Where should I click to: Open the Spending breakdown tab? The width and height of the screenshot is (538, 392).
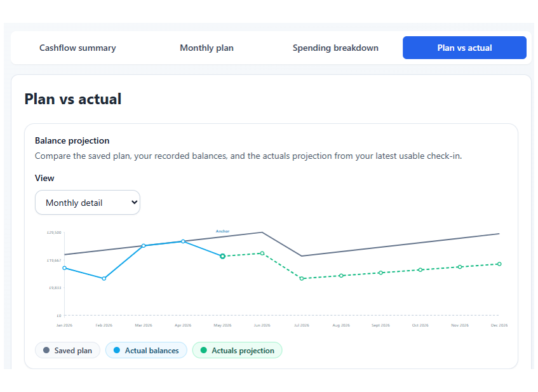335,48
